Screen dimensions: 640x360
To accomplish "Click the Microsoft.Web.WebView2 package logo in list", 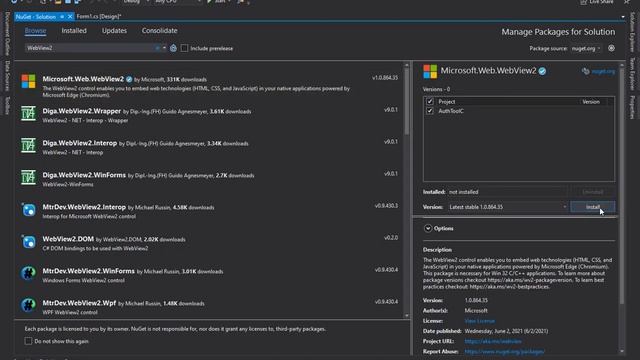I will coord(29,81).
